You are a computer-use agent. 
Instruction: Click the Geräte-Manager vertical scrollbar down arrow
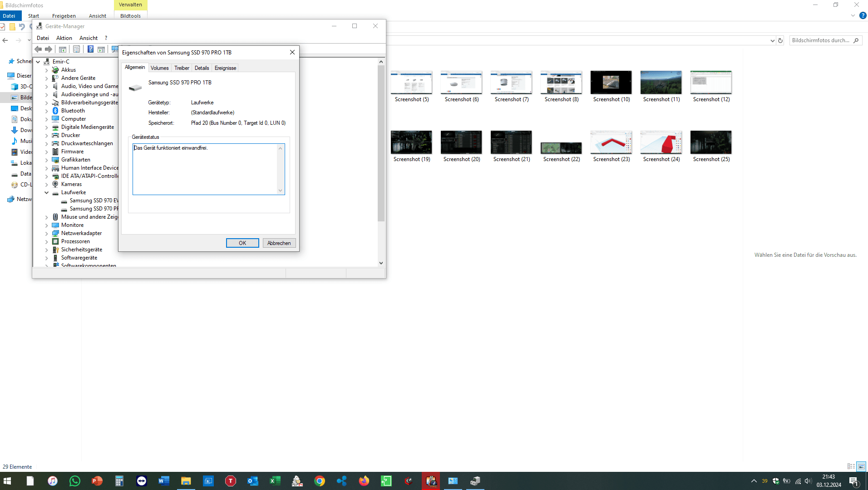click(x=381, y=263)
